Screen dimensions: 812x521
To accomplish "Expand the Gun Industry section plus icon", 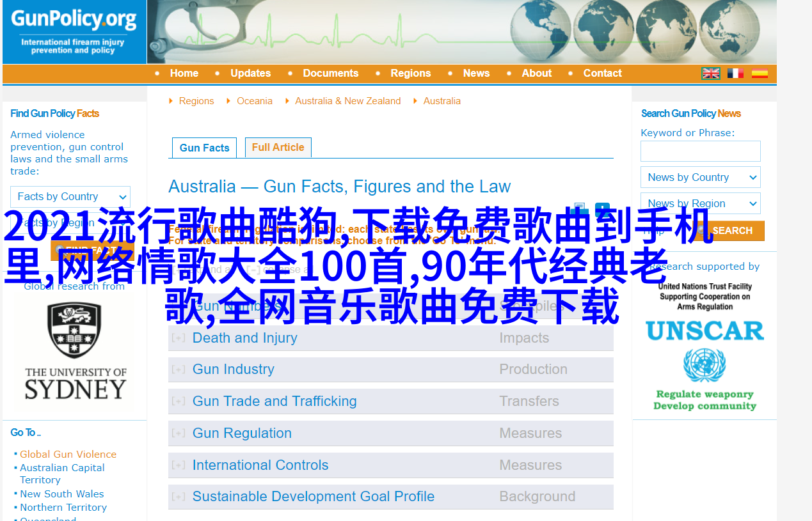I will (x=179, y=369).
